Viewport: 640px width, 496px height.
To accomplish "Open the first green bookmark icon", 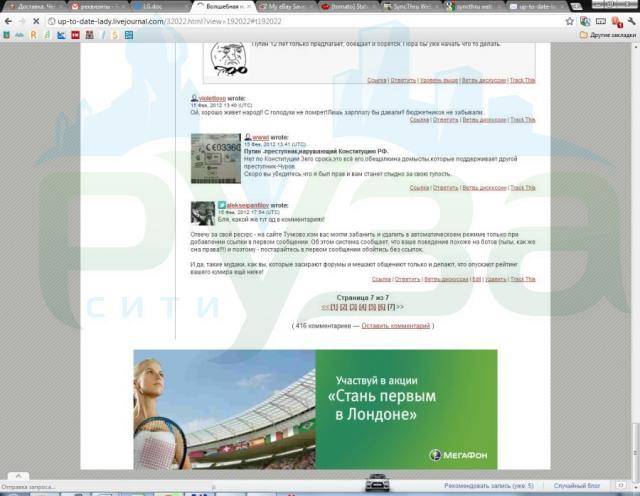I will point(6,36).
